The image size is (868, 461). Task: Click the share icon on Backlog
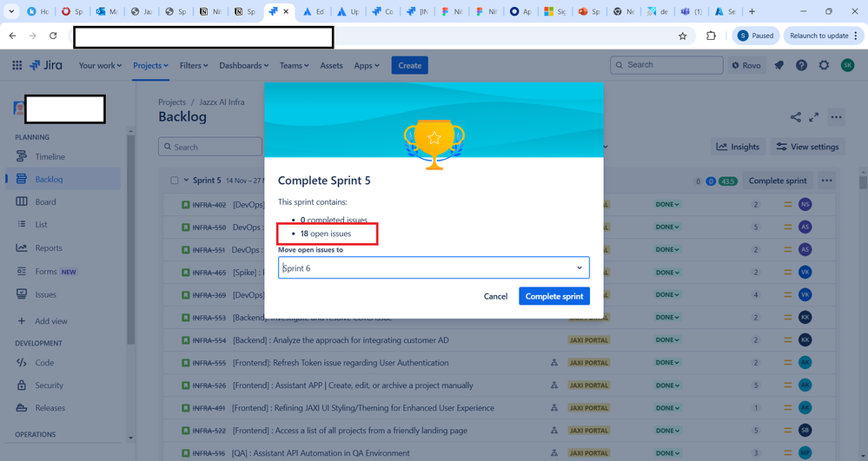pos(796,117)
